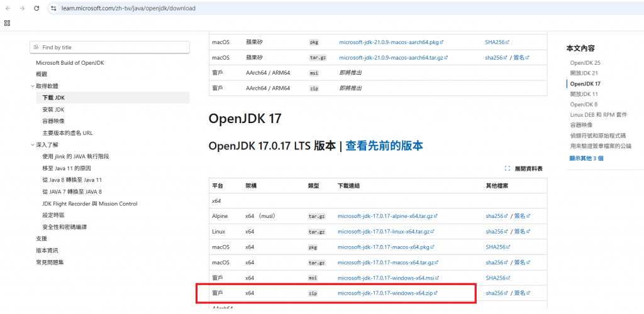Open 簽名 for Linux x64 tar.gz
Viewport: 644px width, 314px height.
523,232
